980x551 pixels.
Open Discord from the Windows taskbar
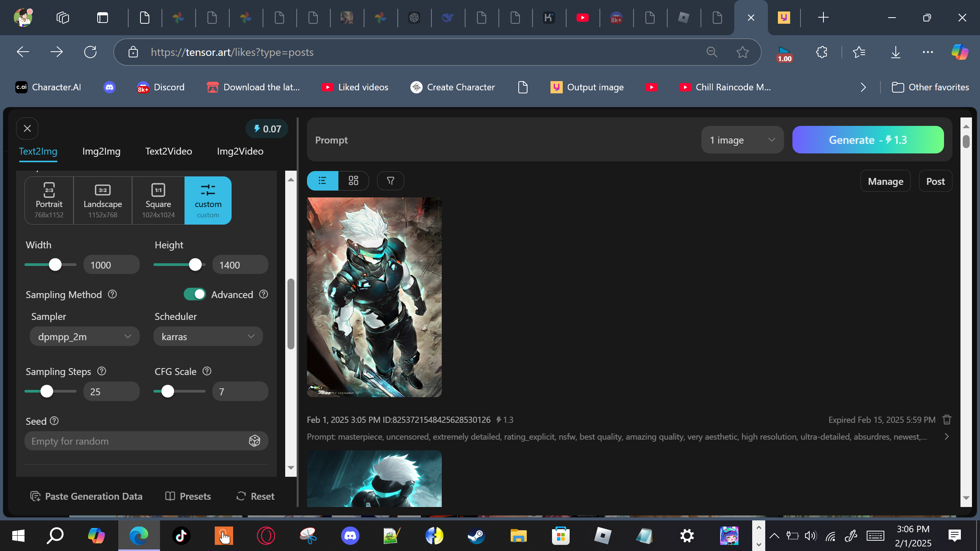coord(350,535)
